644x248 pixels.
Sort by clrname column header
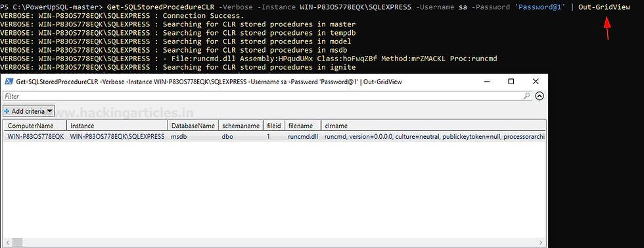pos(433,126)
